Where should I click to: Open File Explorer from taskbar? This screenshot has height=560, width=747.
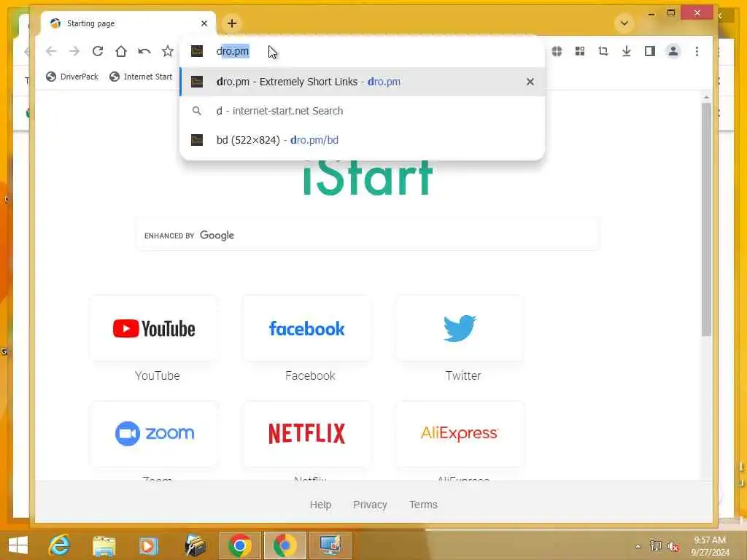pos(104,545)
